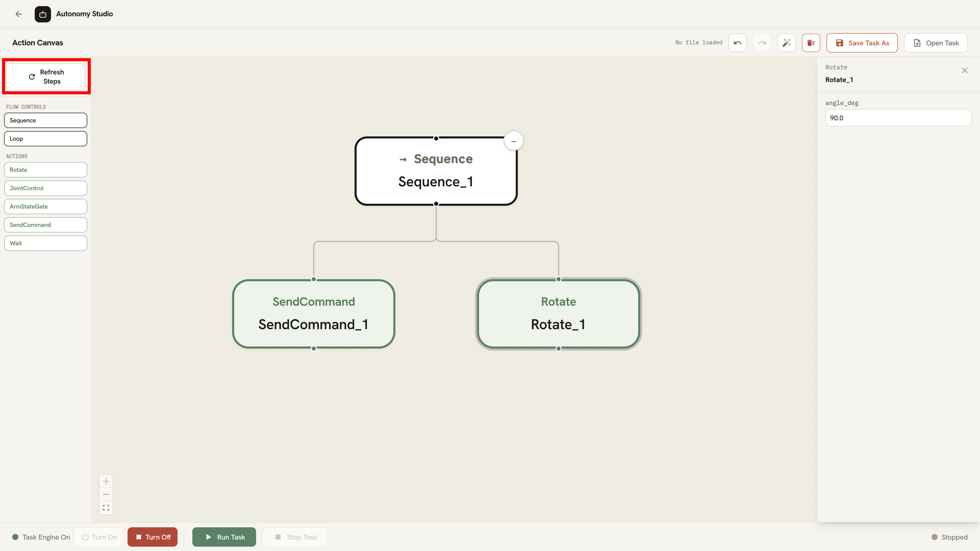Close the Rotate_1 properties panel
The width and height of the screenshot is (980, 551).
[x=964, y=70]
